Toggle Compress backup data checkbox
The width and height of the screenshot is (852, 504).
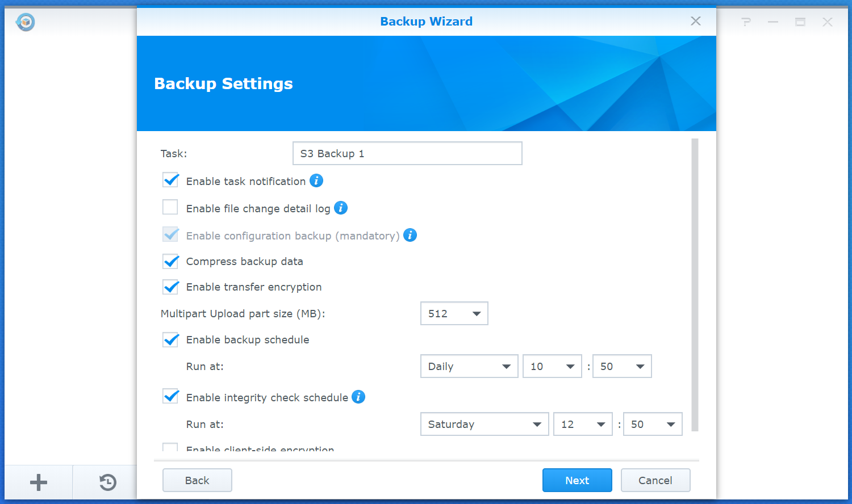click(170, 261)
